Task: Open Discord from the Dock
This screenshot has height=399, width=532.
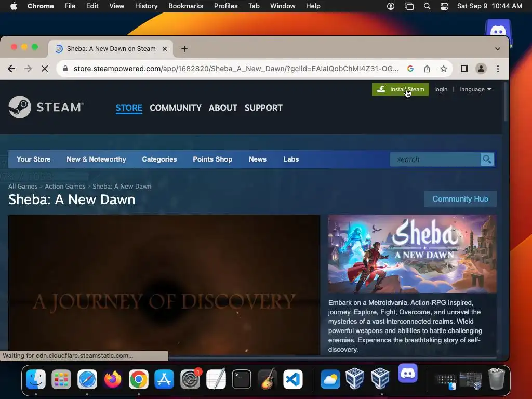Action: pos(407,373)
